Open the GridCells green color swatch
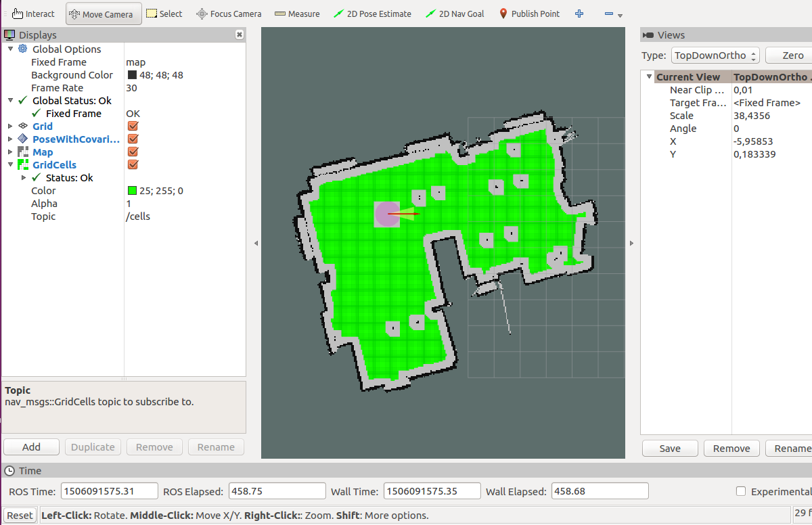The image size is (812, 525). pos(131,190)
